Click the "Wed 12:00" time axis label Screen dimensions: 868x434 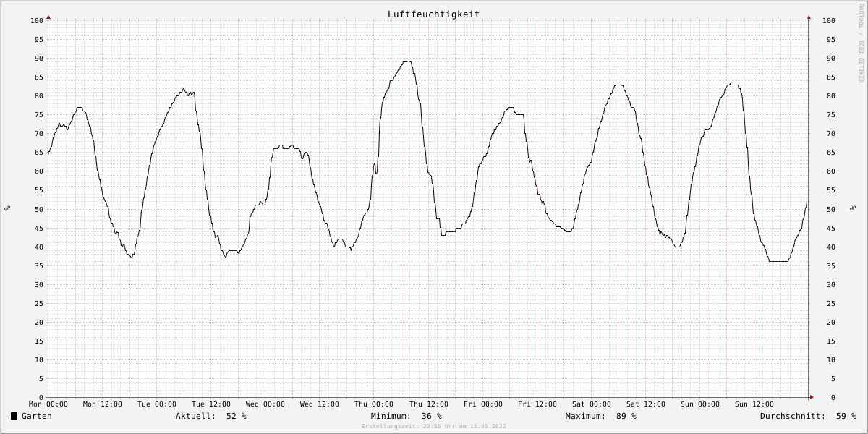pos(320,404)
